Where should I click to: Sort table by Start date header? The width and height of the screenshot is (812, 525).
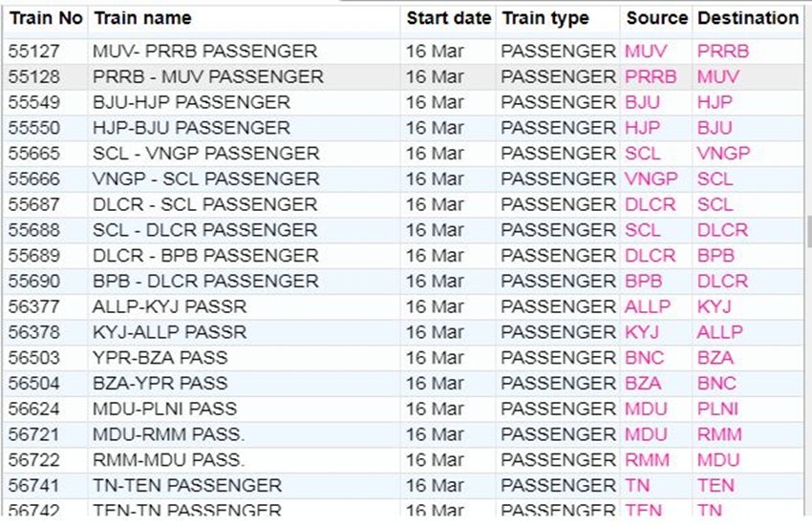[448, 18]
